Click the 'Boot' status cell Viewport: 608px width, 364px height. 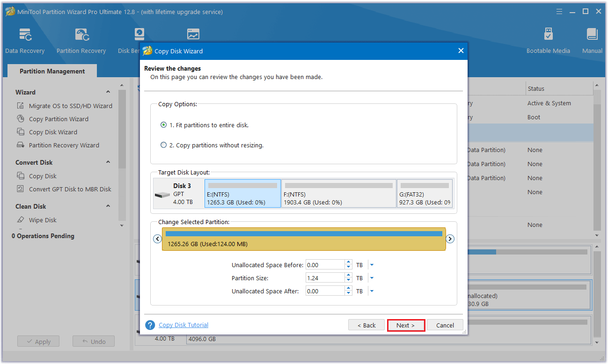click(534, 117)
